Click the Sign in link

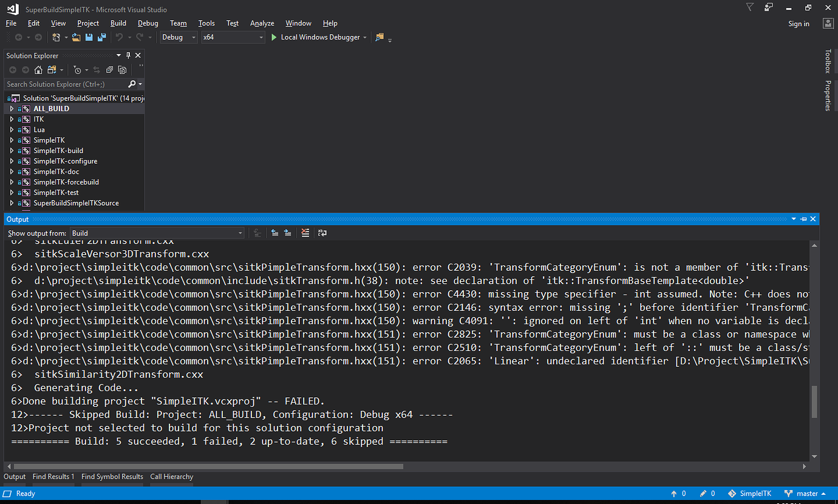pyautogui.click(x=799, y=24)
